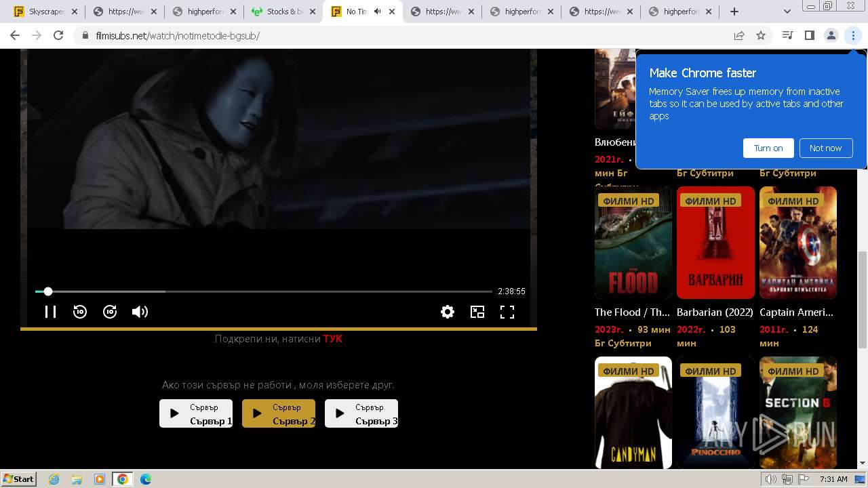Open Action Center flag tray icon

(x=804, y=479)
